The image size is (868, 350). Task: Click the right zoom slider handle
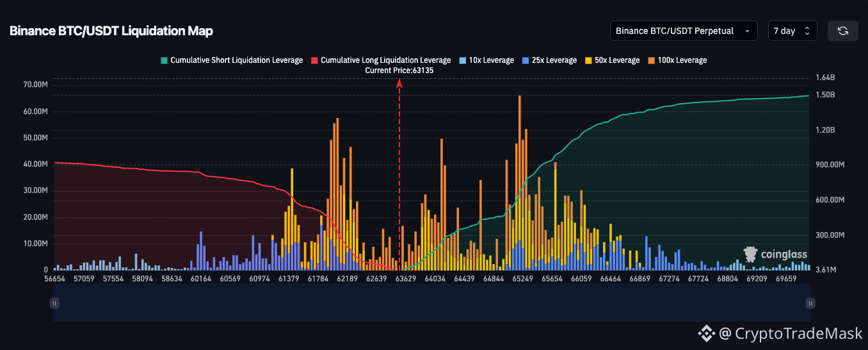(810, 303)
